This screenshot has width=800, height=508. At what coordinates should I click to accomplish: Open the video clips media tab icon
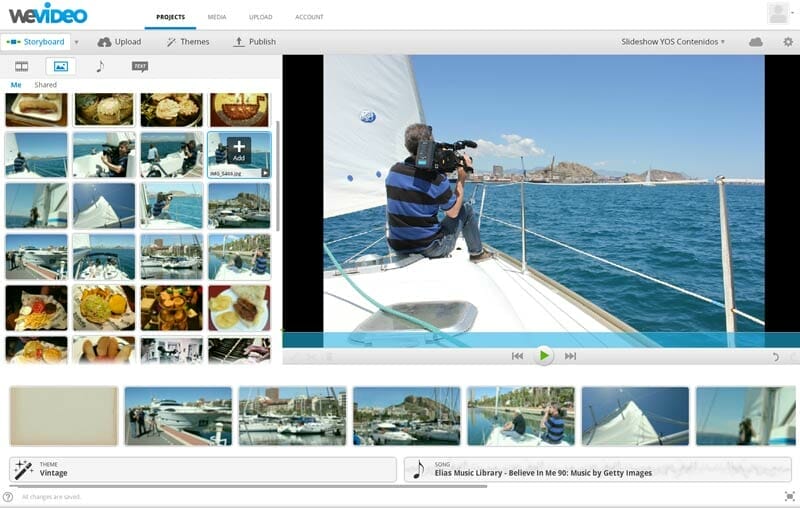click(21, 66)
